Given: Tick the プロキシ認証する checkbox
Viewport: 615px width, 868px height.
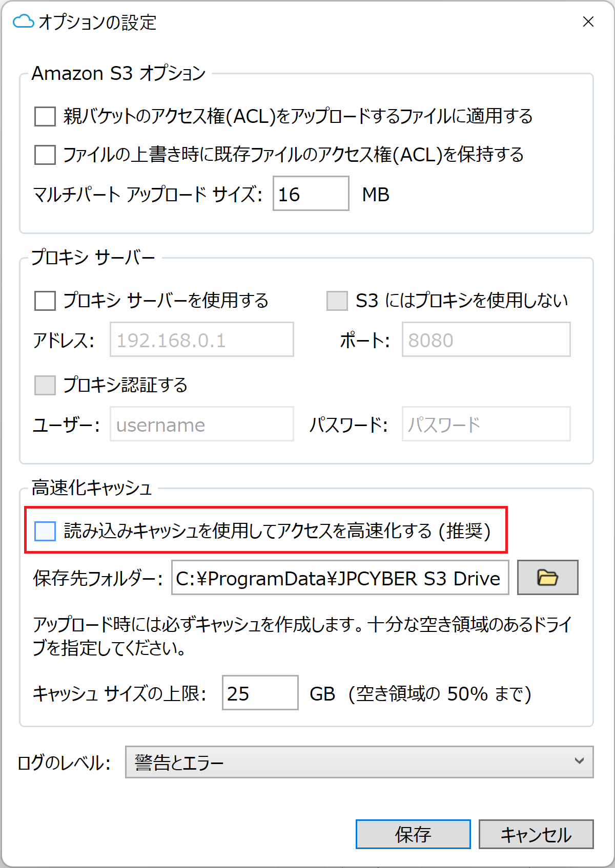Looking at the screenshot, I should 45,385.
